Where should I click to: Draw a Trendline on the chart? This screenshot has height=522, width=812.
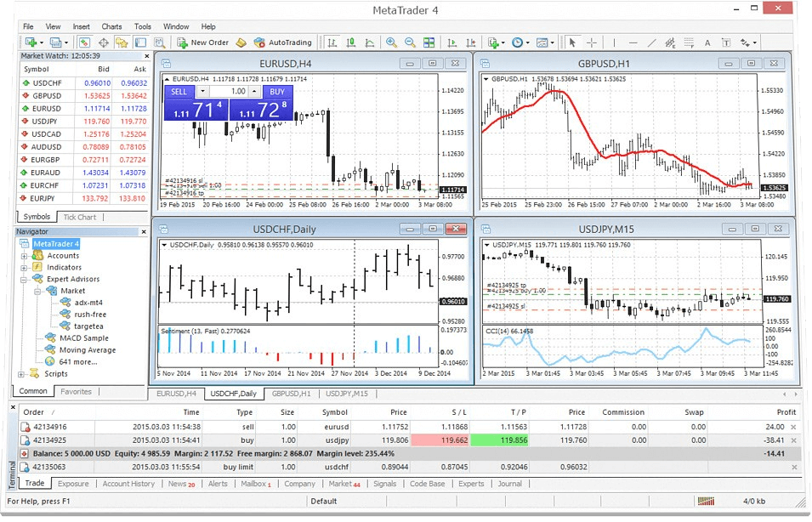point(652,42)
